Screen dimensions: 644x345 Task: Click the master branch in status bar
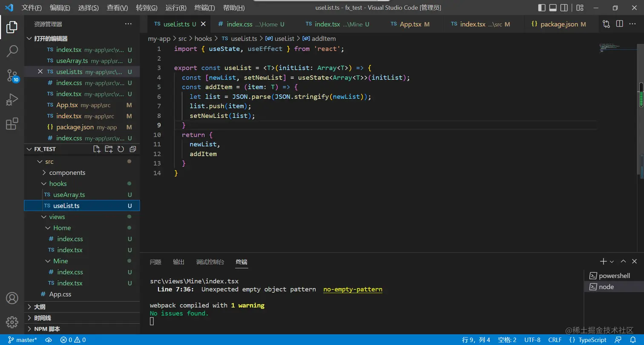23,340
